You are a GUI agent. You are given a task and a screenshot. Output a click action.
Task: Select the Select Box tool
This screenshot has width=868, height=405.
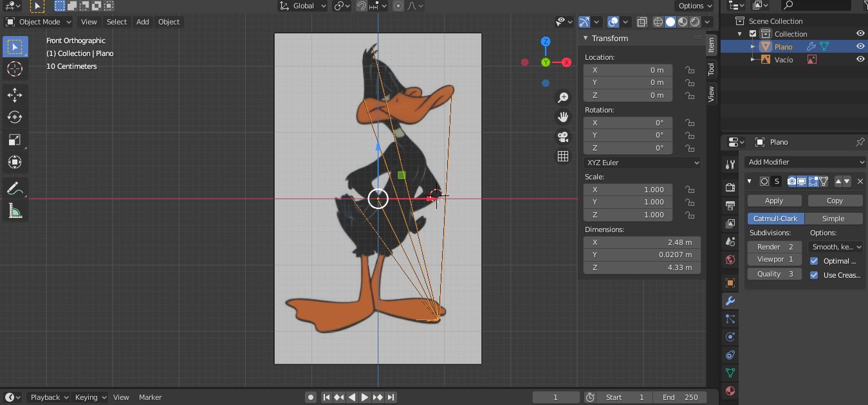(x=15, y=47)
